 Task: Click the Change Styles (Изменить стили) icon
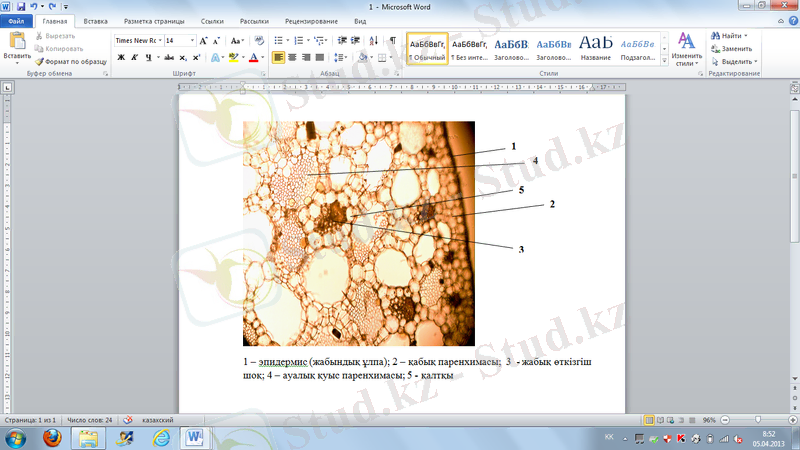pyautogui.click(x=687, y=46)
